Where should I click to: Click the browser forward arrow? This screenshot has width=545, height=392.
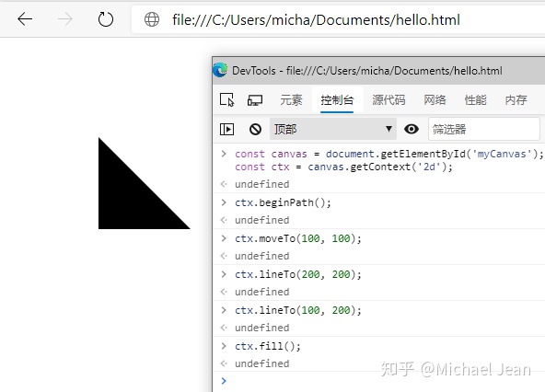tap(65, 19)
